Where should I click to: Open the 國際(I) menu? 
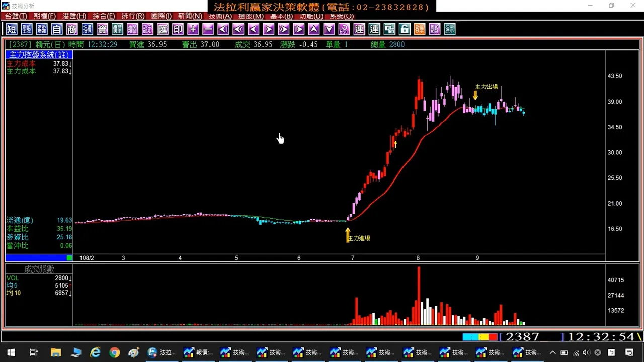click(162, 16)
